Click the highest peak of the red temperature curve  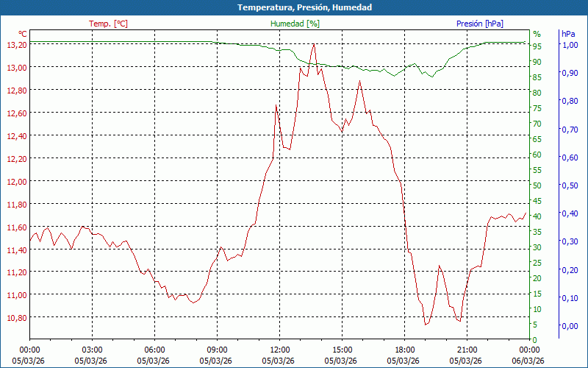tap(314, 44)
